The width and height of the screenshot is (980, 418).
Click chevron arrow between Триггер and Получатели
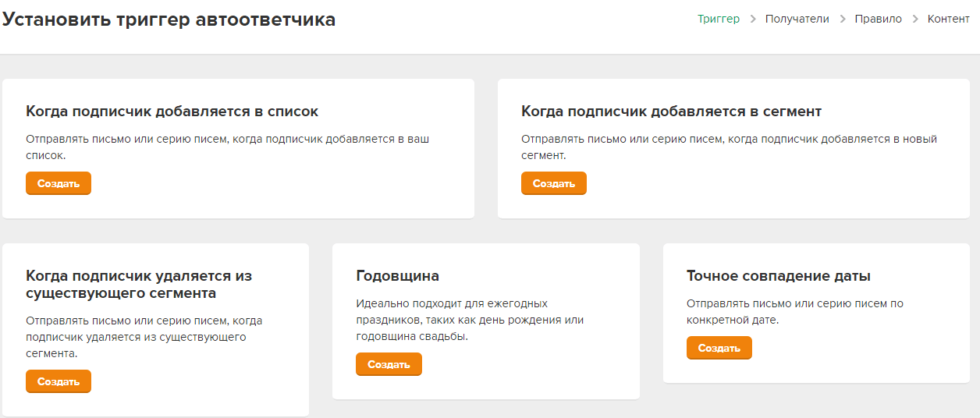coord(753,19)
